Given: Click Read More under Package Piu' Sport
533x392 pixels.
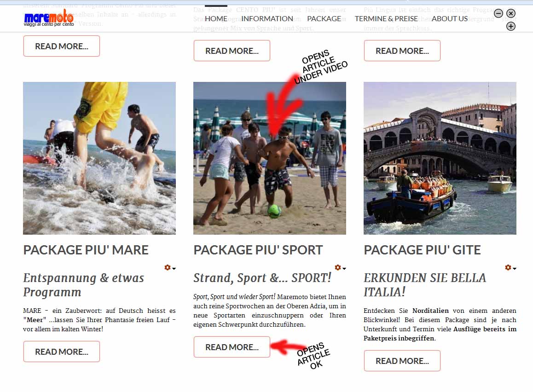Looking at the screenshot, I should (232, 347).
